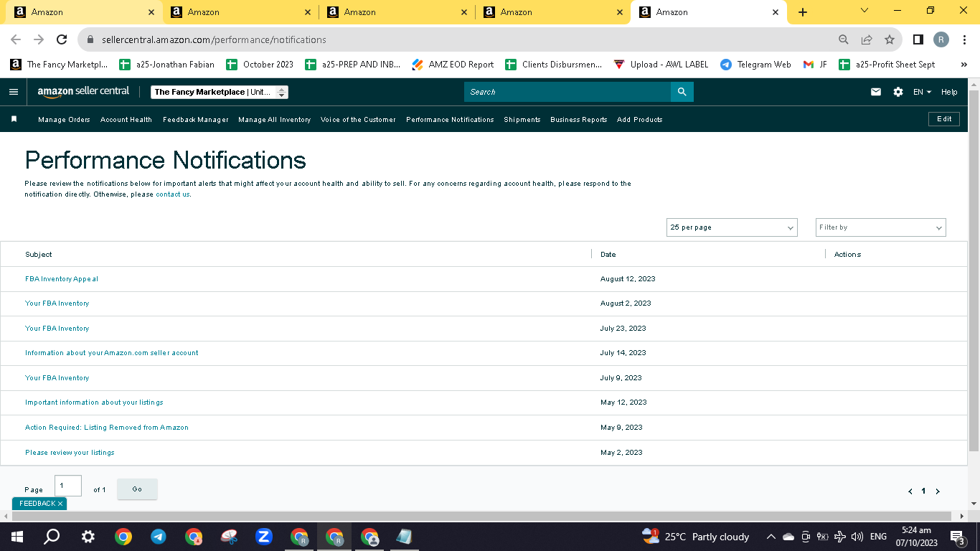This screenshot has width=980, height=551.
Task: Click the Go button next to the page number
Action: pos(137,489)
